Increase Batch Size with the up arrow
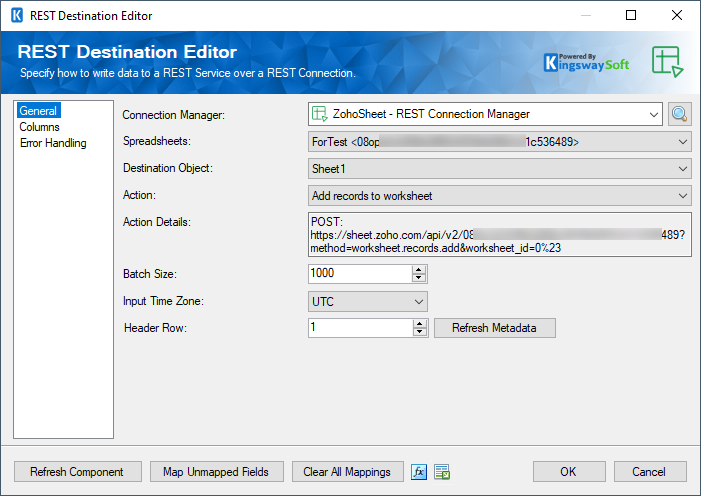Viewport: 701px width, 496px height. 419,270
